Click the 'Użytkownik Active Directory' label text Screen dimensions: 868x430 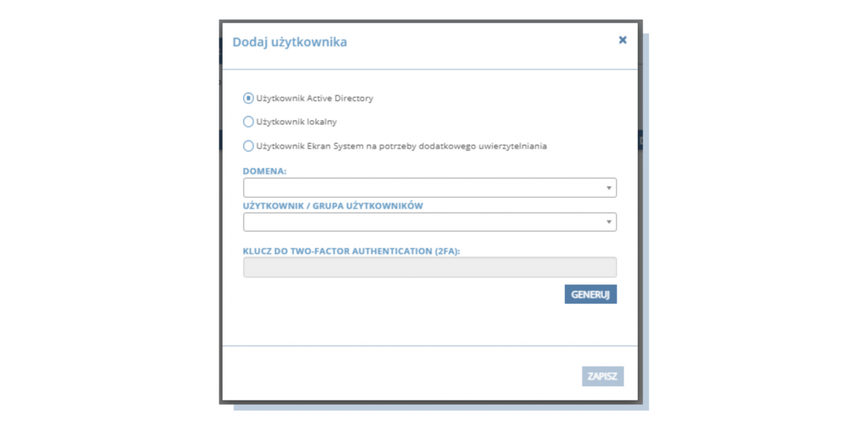pyautogui.click(x=315, y=98)
